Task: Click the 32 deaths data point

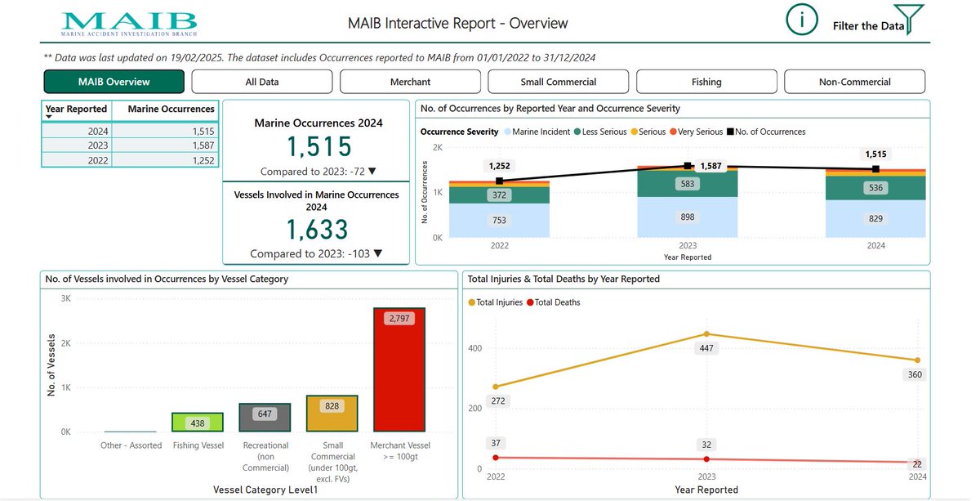Action: coord(706,459)
